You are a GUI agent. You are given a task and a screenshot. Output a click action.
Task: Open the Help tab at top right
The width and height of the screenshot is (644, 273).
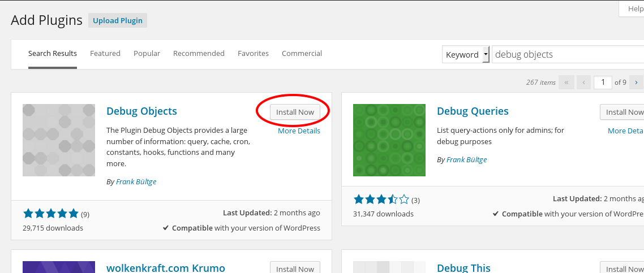coord(633,9)
